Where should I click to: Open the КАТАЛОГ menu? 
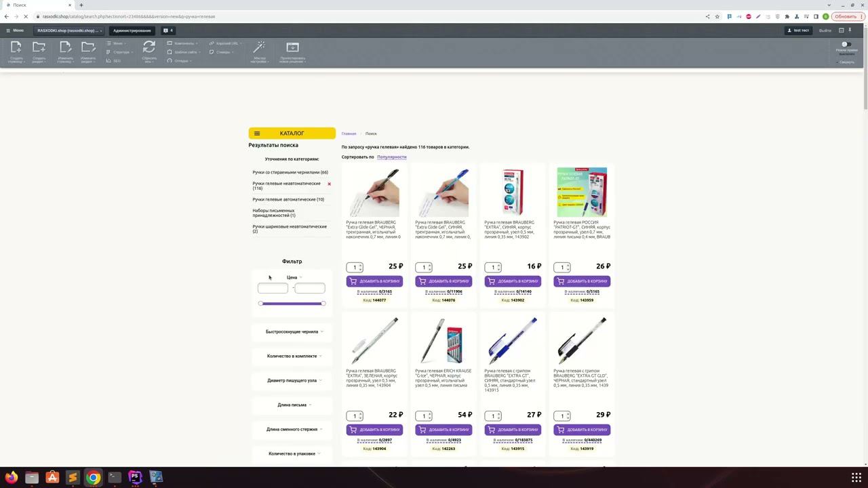coord(292,134)
